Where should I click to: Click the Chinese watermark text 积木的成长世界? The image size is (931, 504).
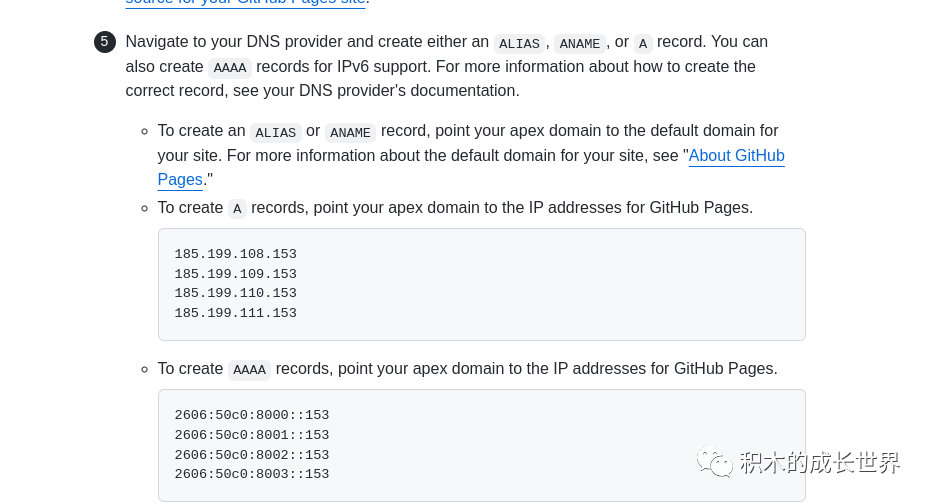[820, 462]
